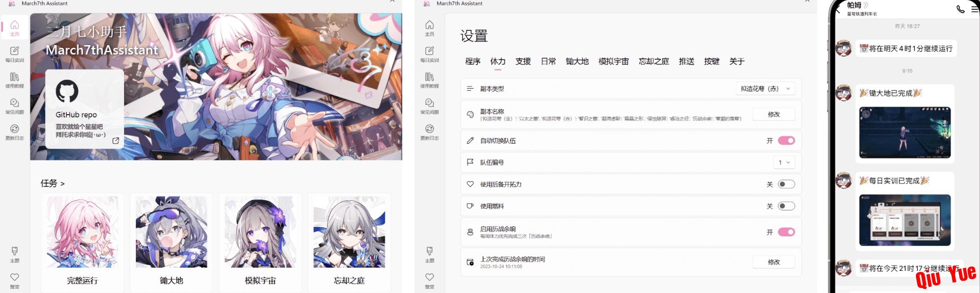Open the 副本类型 dropdown showing 拟造花萼（赤）
Viewport: 980px width, 293px height.
765,88
